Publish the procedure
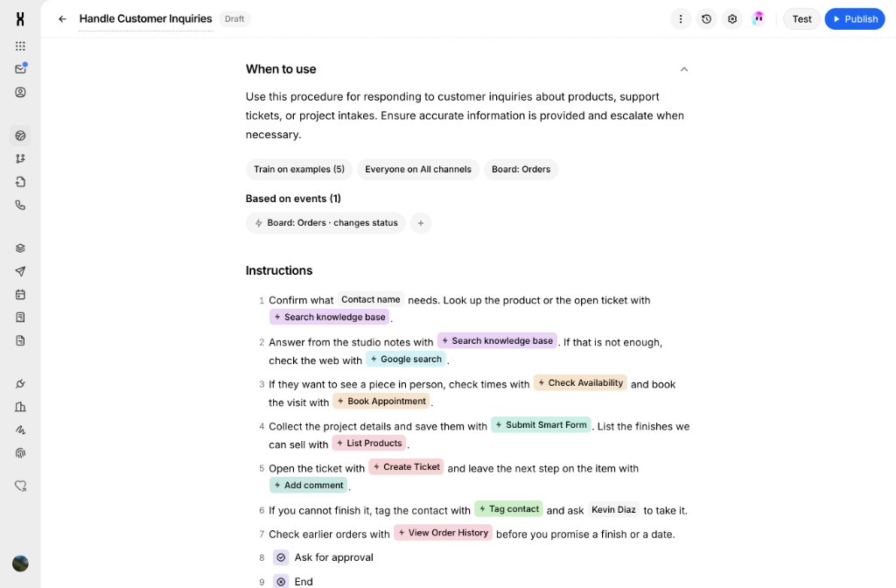 click(855, 19)
